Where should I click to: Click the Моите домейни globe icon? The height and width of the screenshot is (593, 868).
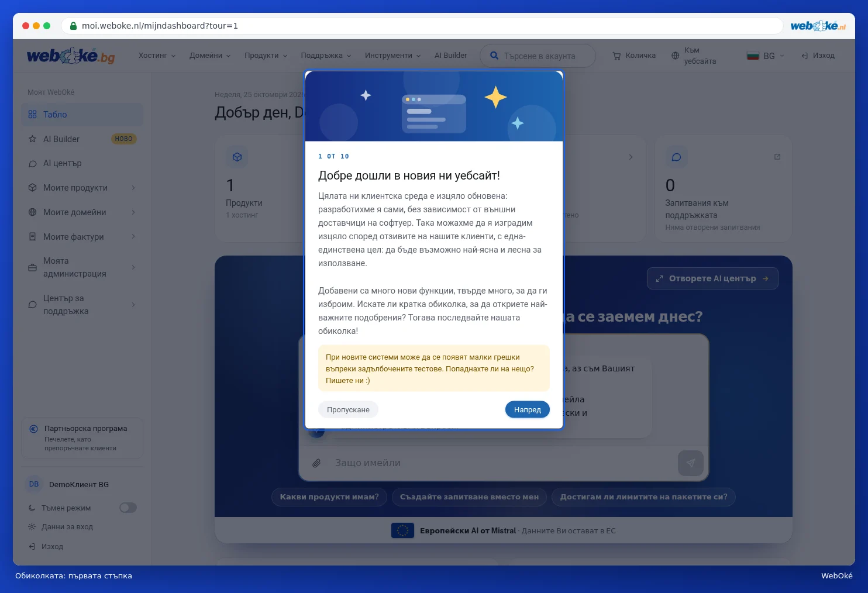click(x=32, y=212)
